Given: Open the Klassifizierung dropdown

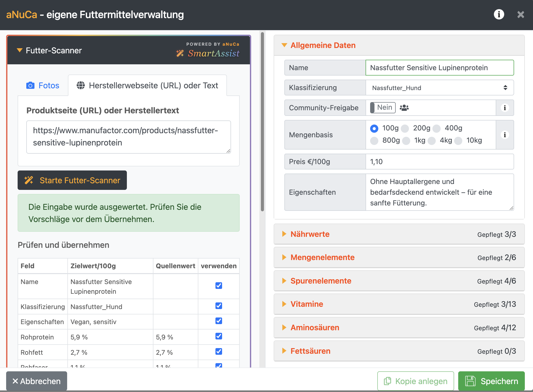Looking at the screenshot, I should click(440, 88).
